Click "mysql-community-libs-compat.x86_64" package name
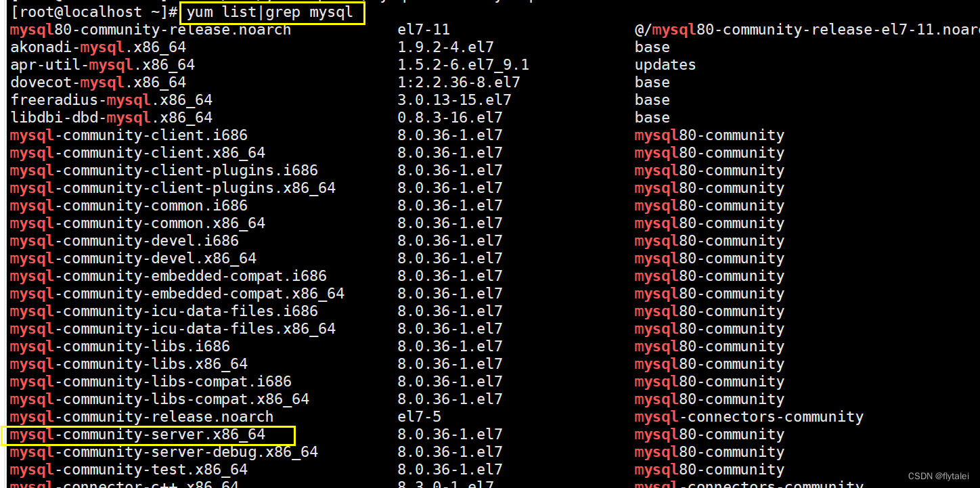Image resolution: width=980 pixels, height=488 pixels. pos(160,399)
